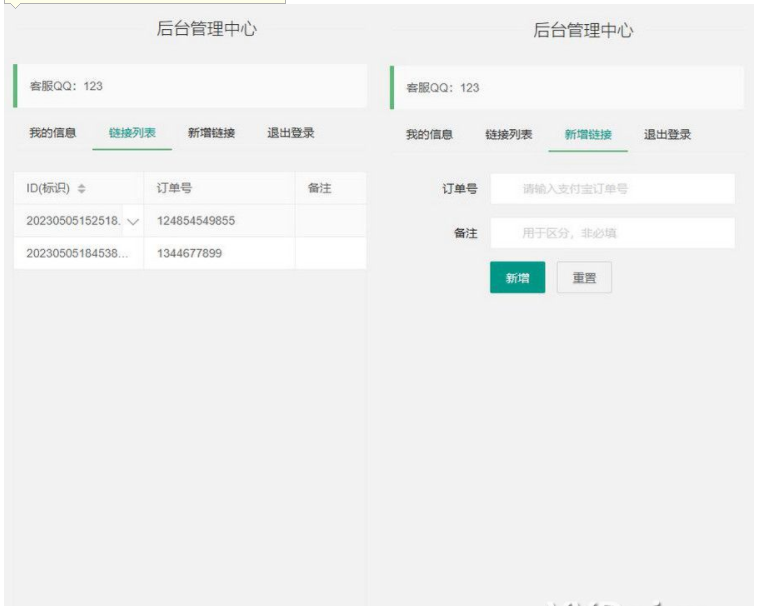Open 我的信息 tab in the link list panel
The image size is (759, 606).
pyautogui.click(x=52, y=133)
